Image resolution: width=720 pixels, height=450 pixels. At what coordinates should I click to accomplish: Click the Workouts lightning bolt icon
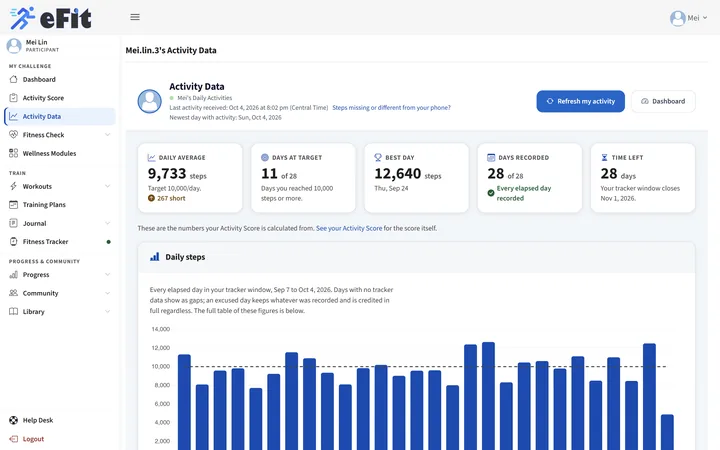pyautogui.click(x=13, y=186)
